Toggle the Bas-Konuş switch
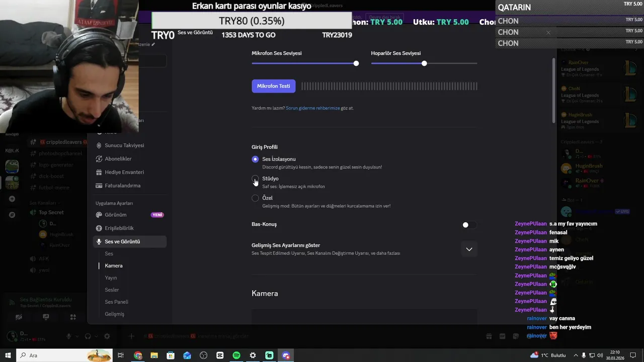Screen dimensions: 644x362 pos(469,225)
